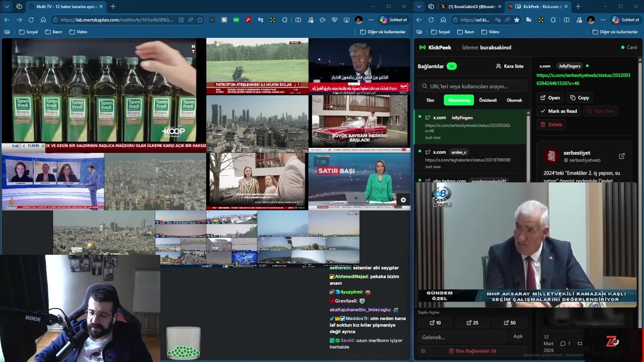Bookmark the Multi TV page with the star

point(200,20)
